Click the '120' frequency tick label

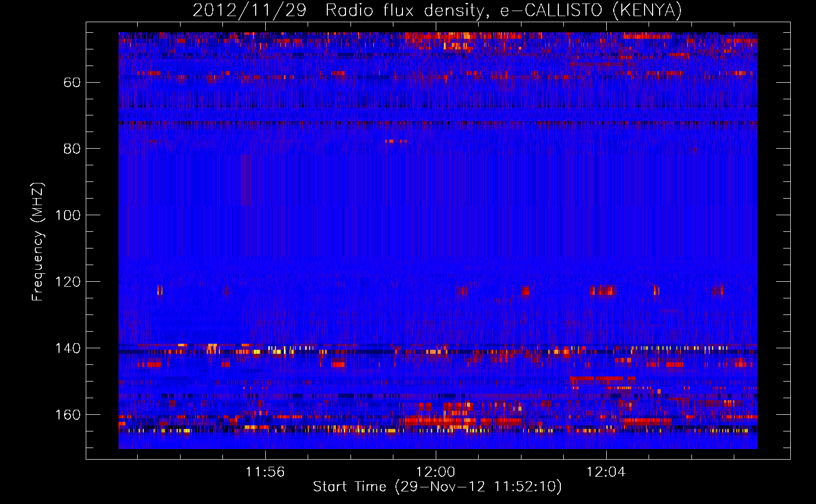(68, 282)
